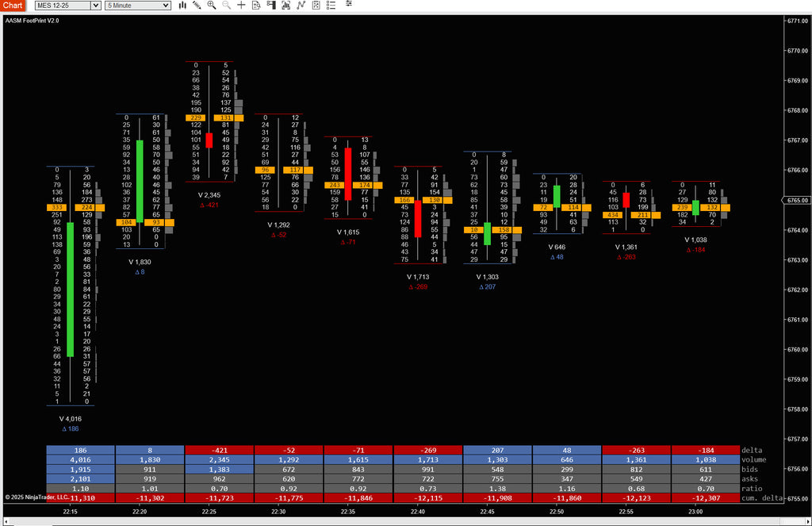The width and height of the screenshot is (812, 526).
Task: Click the 22:40 time axis label
Action: [x=418, y=512]
